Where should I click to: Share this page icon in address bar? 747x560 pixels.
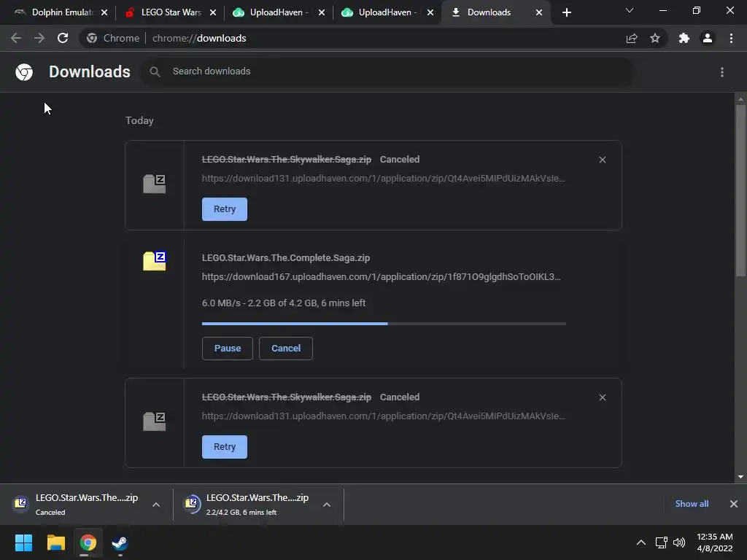[632, 38]
